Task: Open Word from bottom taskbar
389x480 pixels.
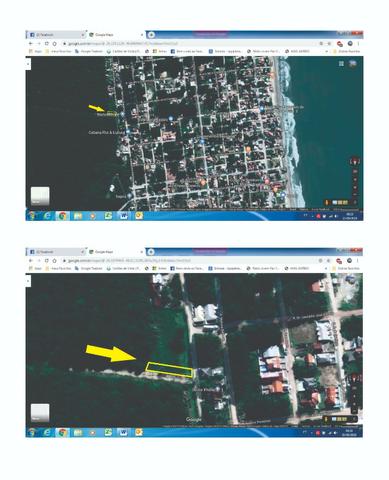Action: pos(124,433)
